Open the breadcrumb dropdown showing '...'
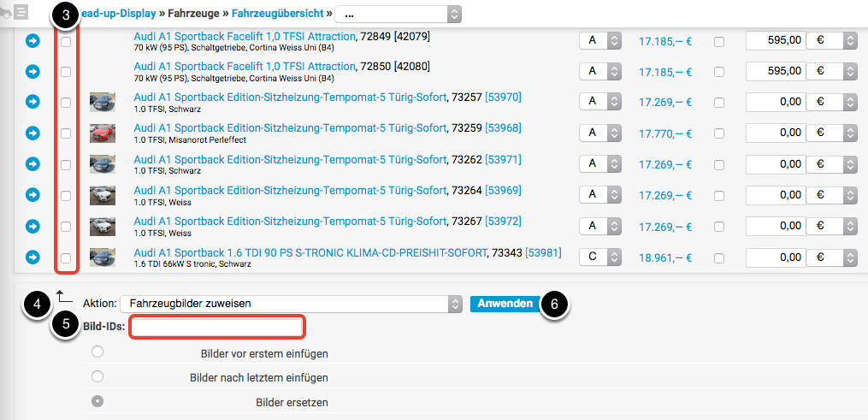 tap(399, 14)
